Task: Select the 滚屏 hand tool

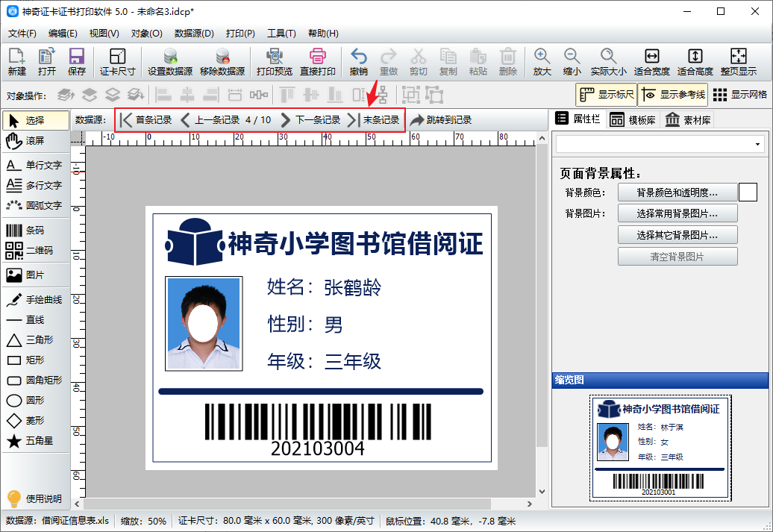Action: 36,140
